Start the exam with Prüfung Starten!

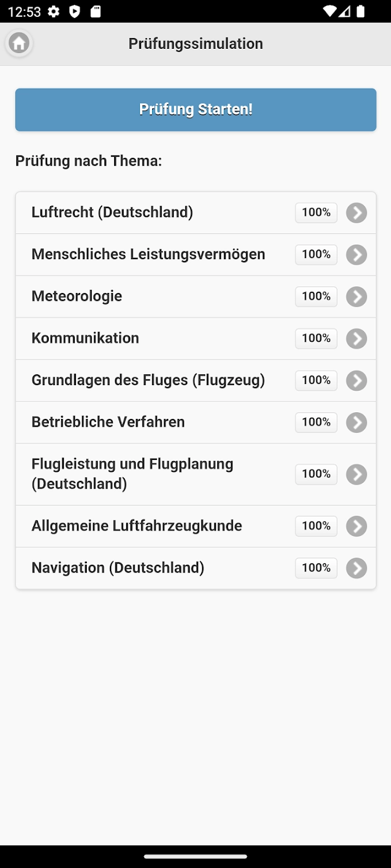click(x=195, y=109)
